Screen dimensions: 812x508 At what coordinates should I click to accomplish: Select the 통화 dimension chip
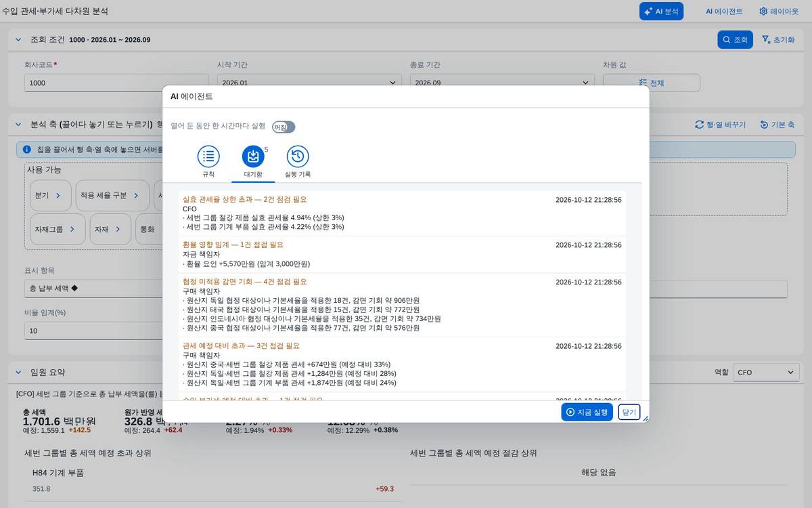click(x=150, y=230)
